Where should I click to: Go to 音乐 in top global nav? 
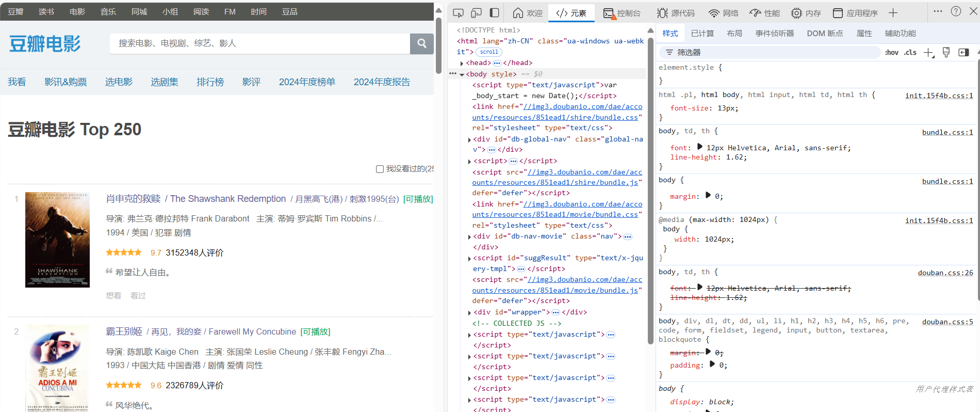click(108, 11)
